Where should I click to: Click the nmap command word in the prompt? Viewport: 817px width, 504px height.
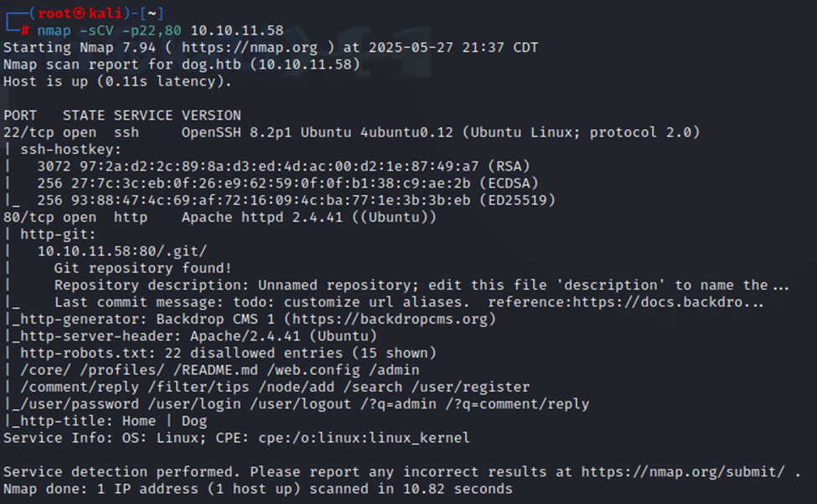click(54, 31)
